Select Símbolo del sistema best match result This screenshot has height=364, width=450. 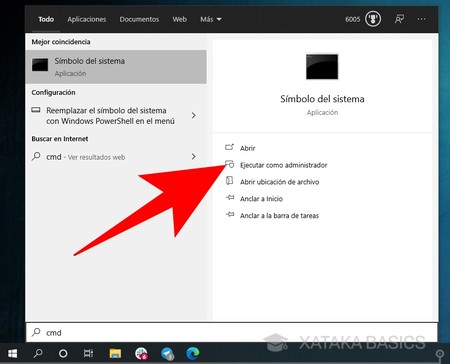point(116,67)
